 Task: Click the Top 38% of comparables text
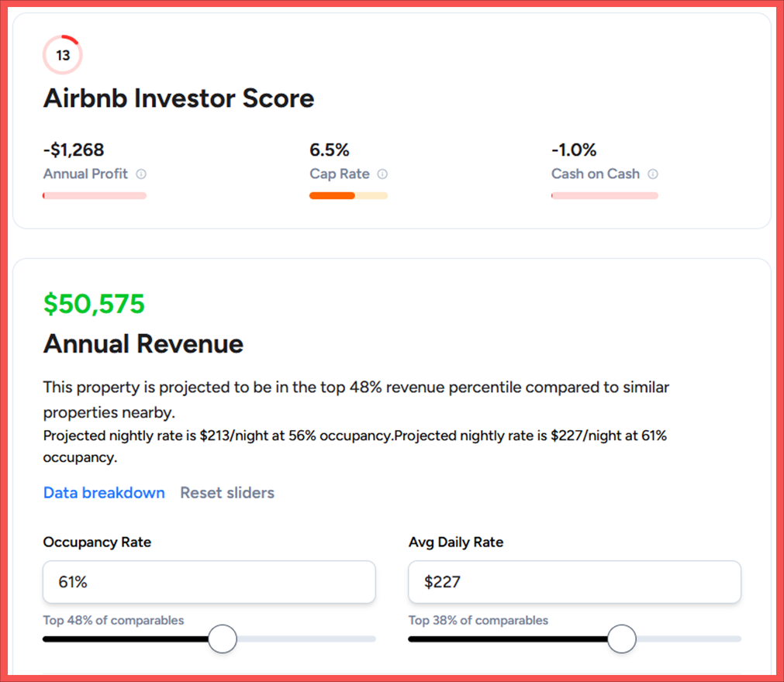(478, 620)
